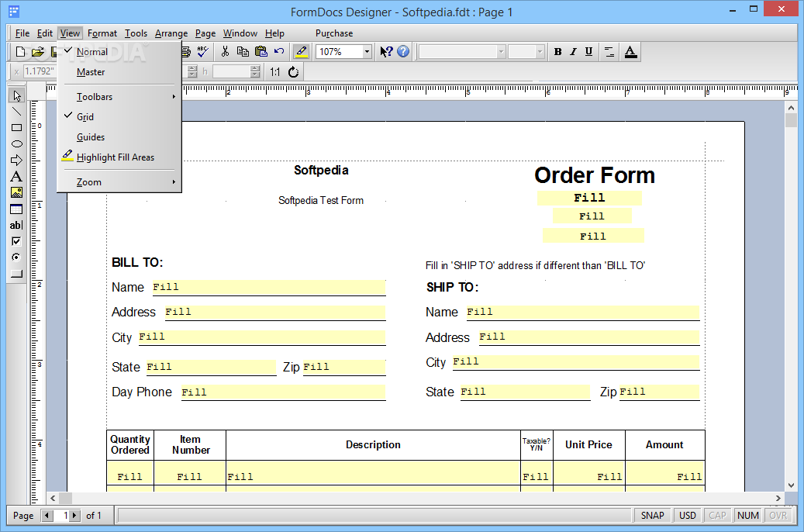Open the Format menu
This screenshot has width=804, height=532.
point(102,33)
